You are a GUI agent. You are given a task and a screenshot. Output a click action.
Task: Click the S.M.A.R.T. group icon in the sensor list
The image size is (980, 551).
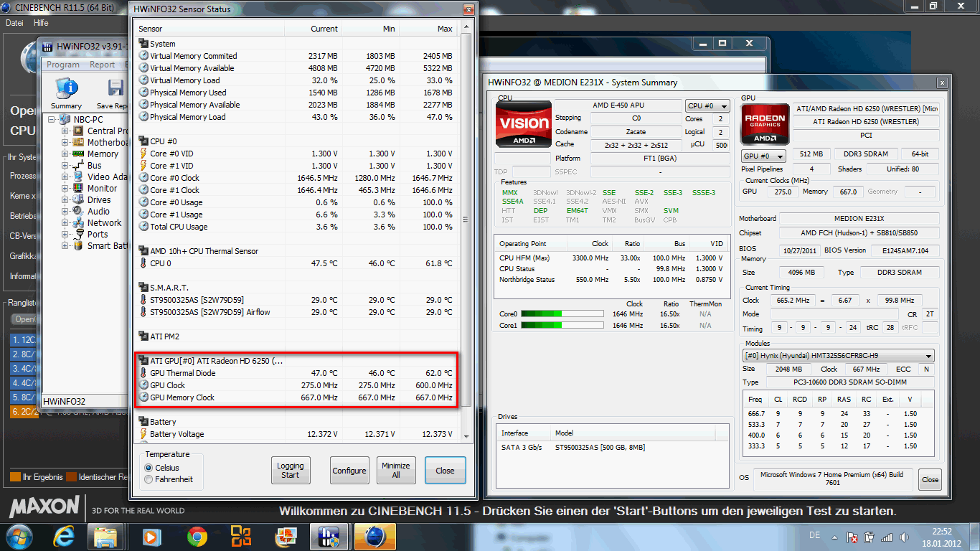pyautogui.click(x=143, y=288)
